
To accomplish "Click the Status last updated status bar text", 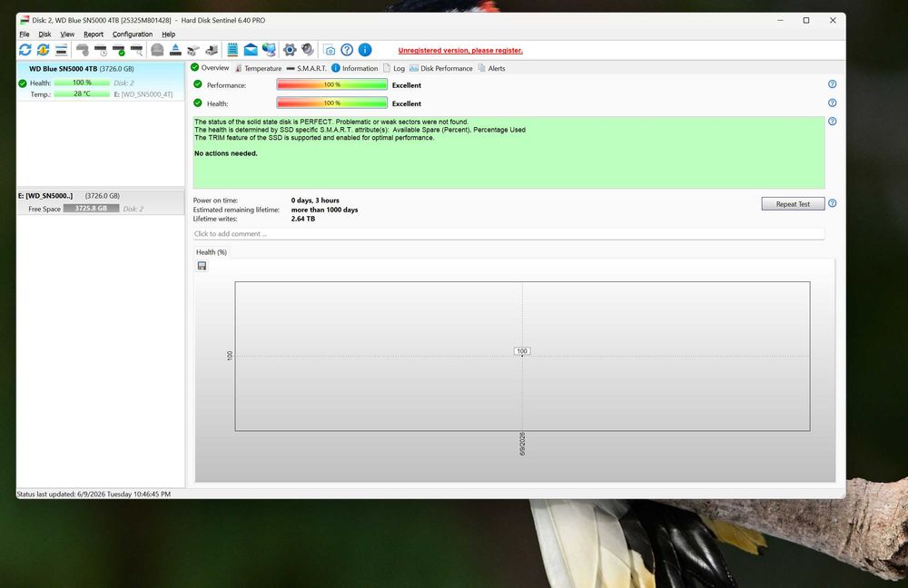I will tap(94, 495).
